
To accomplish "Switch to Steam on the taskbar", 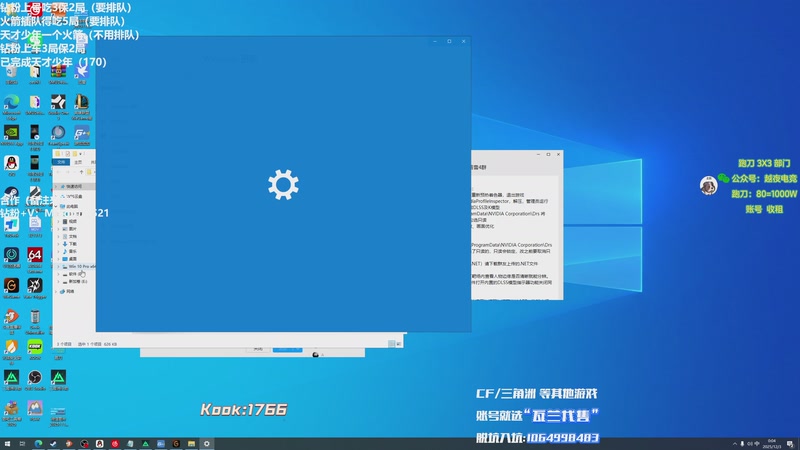I will pyautogui.click(x=53, y=444).
